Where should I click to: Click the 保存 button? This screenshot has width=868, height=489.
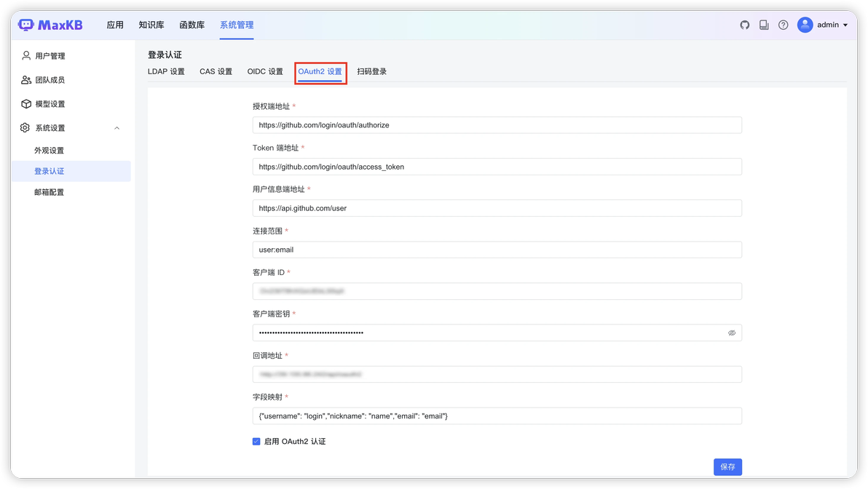pos(727,467)
